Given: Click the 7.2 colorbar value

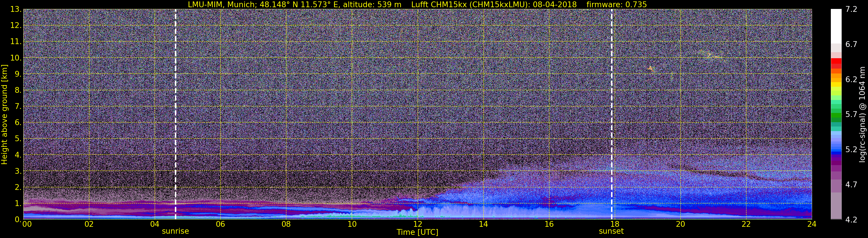Looking at the screenshot, I should 851,10.
